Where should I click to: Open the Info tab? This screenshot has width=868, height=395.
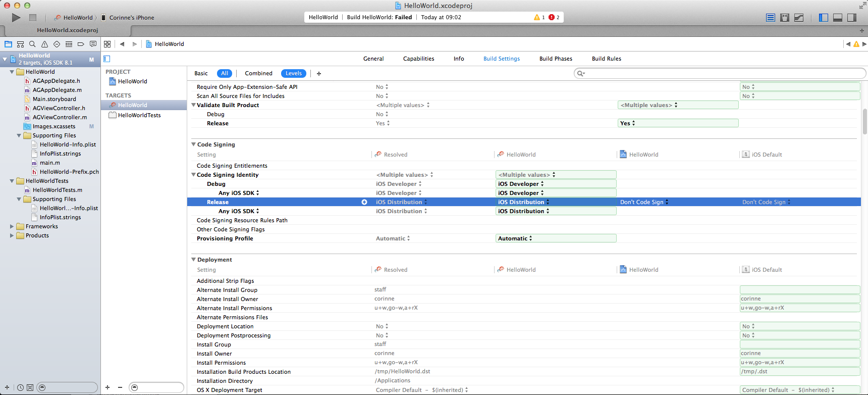459,59
